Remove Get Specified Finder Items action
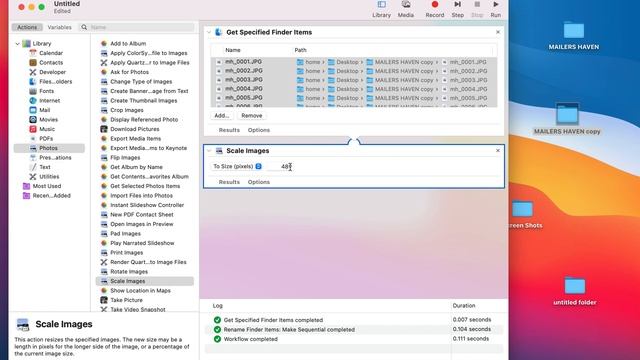The width and height of the screenshot is (640, 360). click(498, 32)
